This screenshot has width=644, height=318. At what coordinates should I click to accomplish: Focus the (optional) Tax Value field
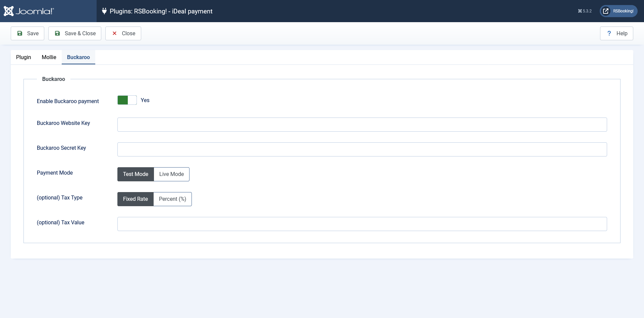[x=362, y=224]
